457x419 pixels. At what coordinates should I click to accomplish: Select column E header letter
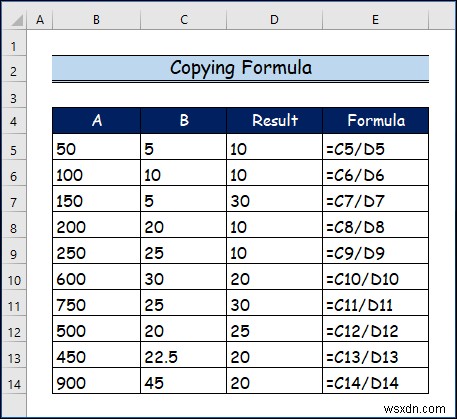coord(375,20)
